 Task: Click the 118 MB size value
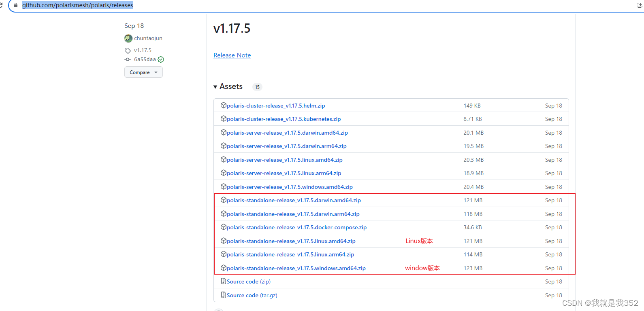(473, 214)
